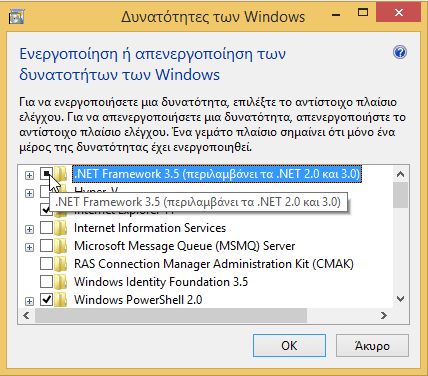Uncheck the Windows PowerShell 2.0 checkbox
The height and width of the screenshot is (376, 428).
[46, 300]
